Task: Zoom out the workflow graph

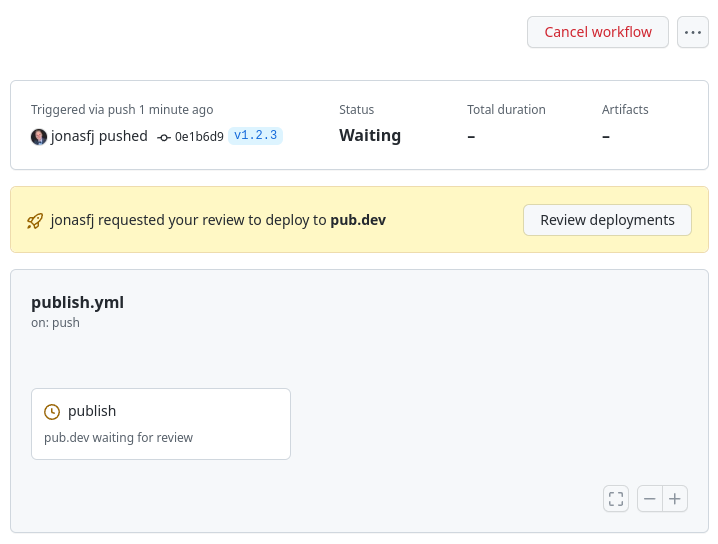Action: pos(650,498)
